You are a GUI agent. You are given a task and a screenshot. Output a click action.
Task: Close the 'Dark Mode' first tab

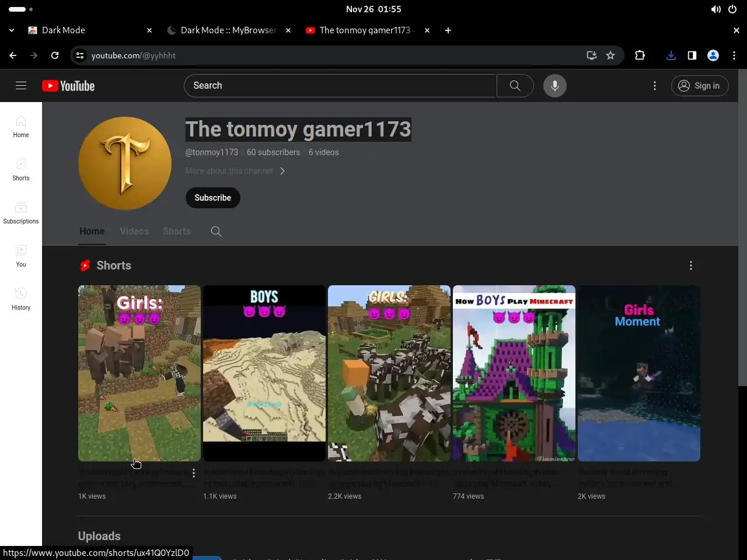[149, 30]
